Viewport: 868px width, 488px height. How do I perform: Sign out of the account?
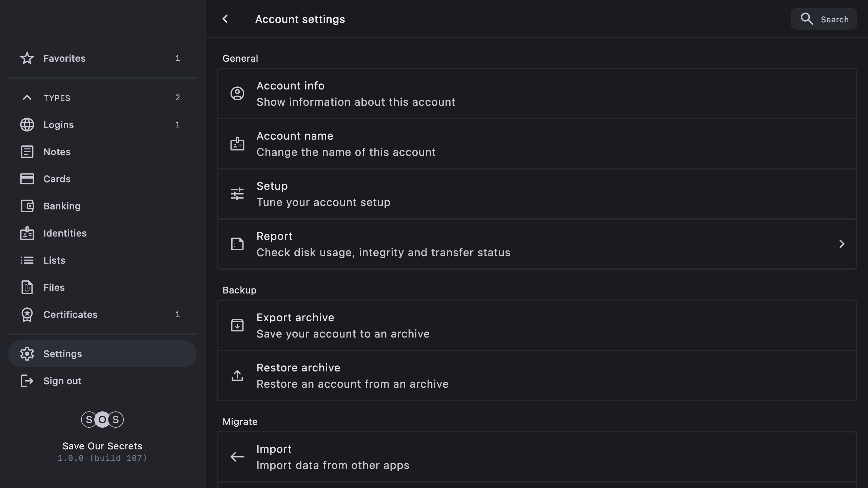[x=62, y=381]
